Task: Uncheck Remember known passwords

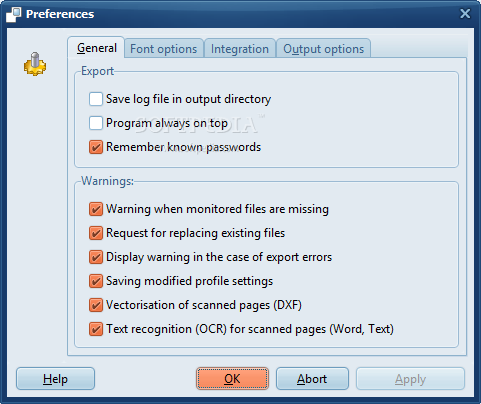Action: coord(96,147)
